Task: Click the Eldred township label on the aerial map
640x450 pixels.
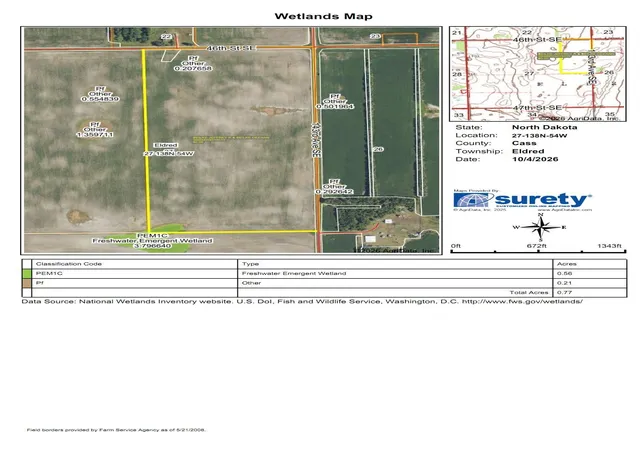Action: (165, 145)
